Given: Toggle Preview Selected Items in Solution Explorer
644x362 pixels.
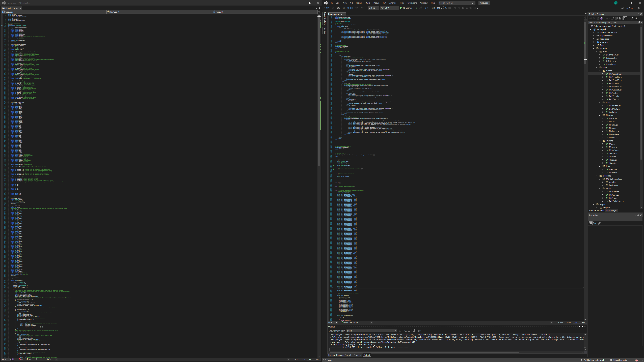Looking at the screenshot, I should (x=636, y=18).
